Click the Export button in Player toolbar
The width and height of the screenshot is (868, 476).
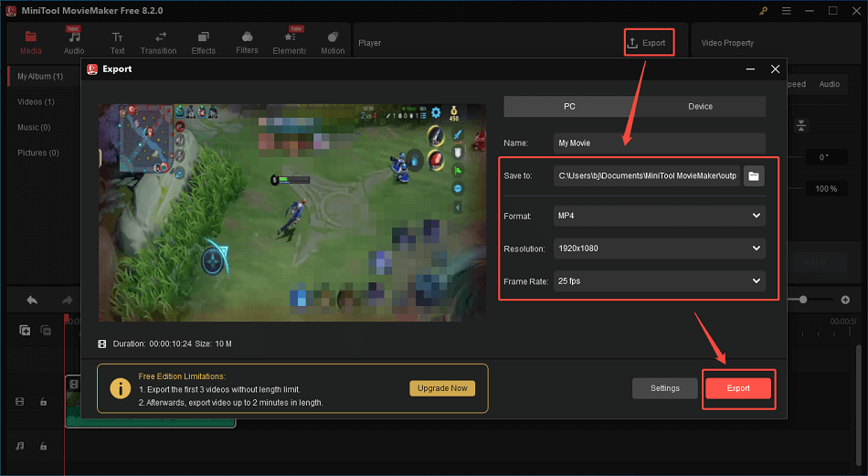[x=649, y=43]
